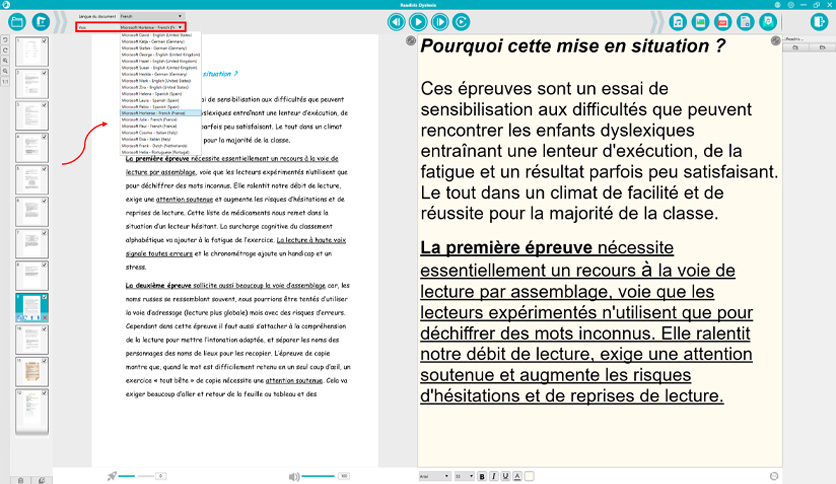Viewport: 836px width, 484px height.
Task: Rotate the page clockwise
Action: point(5,50)
